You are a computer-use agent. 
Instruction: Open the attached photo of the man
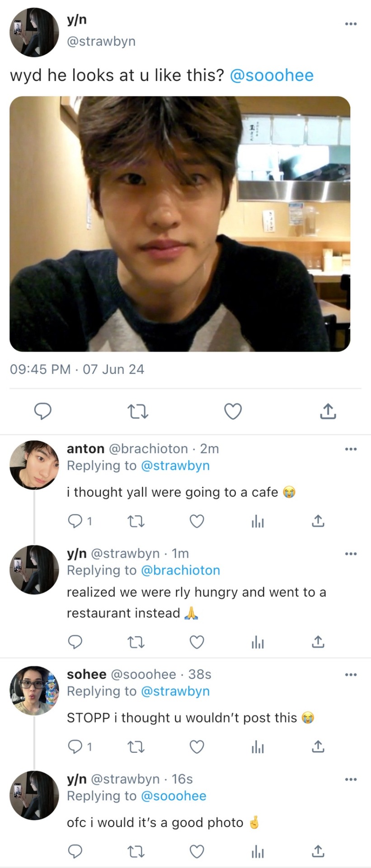(x=180, y=224)
